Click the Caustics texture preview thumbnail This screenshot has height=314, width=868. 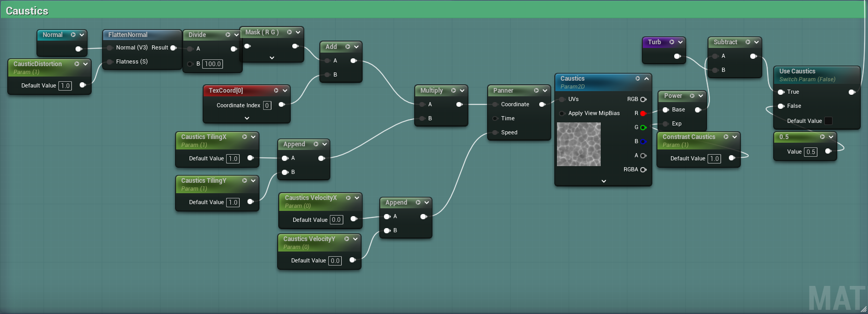[x=579, y=144]
